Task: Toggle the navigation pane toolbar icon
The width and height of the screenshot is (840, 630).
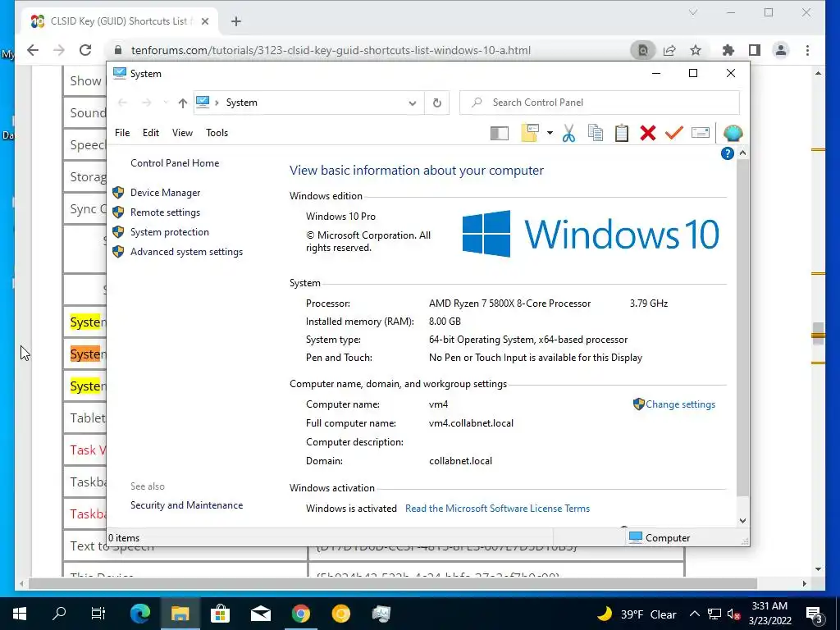Action: [499, 133]
